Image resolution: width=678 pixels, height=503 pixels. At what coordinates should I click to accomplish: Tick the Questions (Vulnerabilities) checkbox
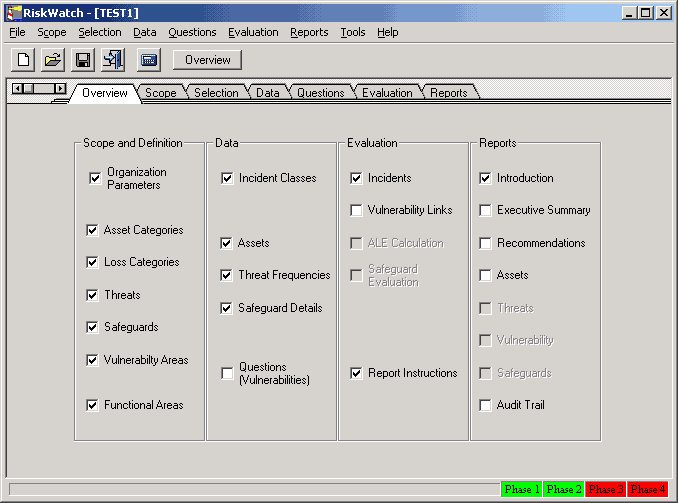click(227, 373)
